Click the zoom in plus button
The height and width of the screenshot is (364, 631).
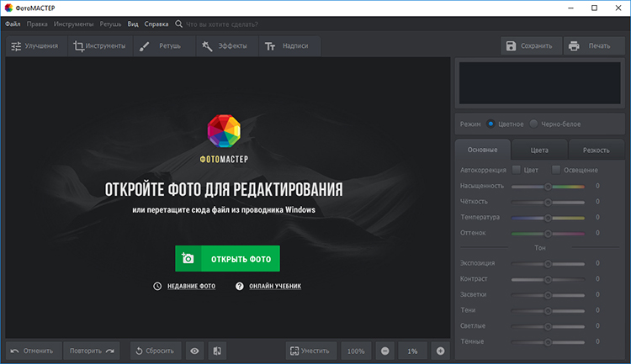coord(440,351)
